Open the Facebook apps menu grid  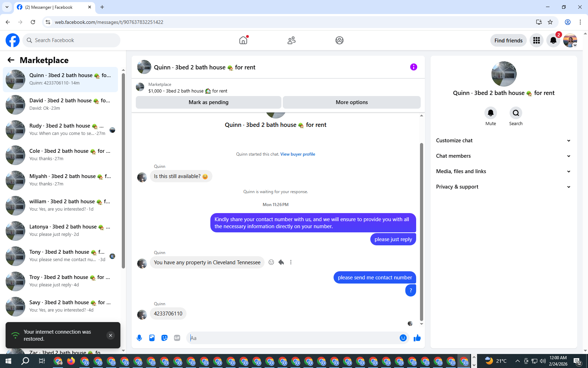(537, 40)
